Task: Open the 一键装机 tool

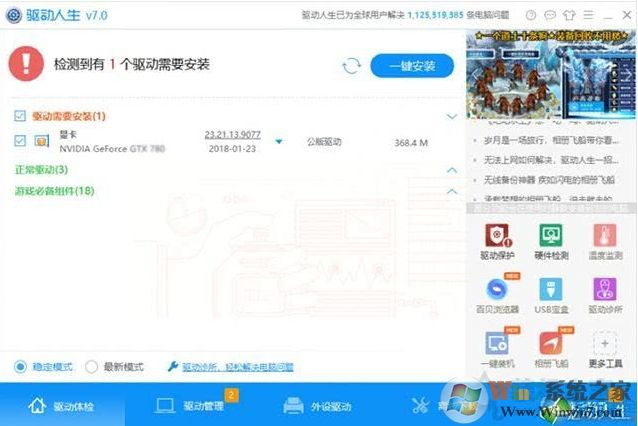Action: coord(497,350)
